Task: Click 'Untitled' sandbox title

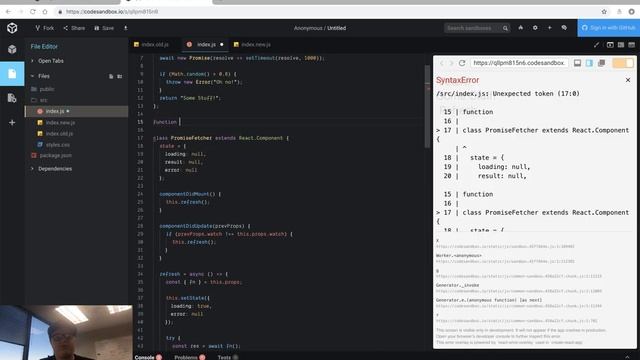Action: 336,28
